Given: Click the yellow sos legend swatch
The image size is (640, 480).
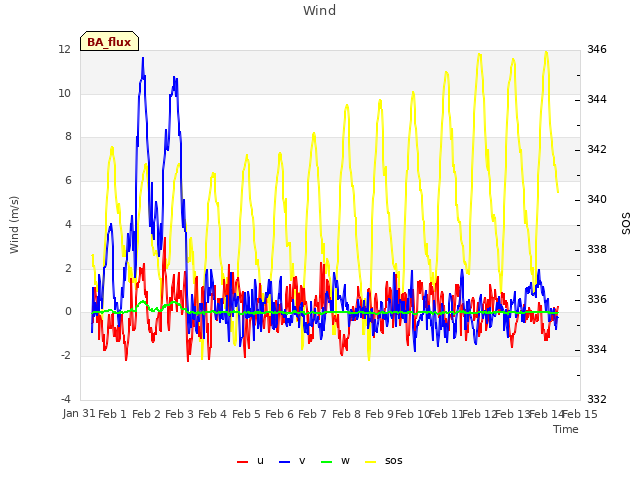Looking at the screenshot, I should click(x=370, y=462).
